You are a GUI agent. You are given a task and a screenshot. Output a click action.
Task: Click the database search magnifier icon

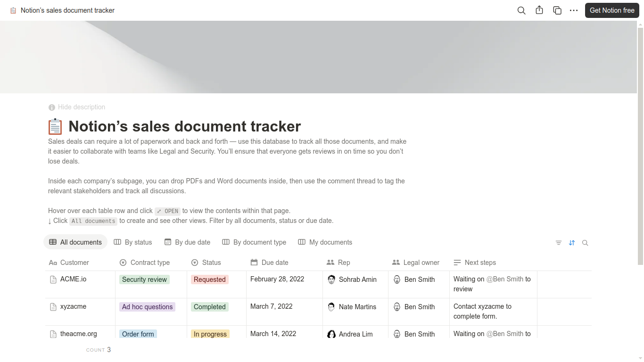tap(585, 243)
